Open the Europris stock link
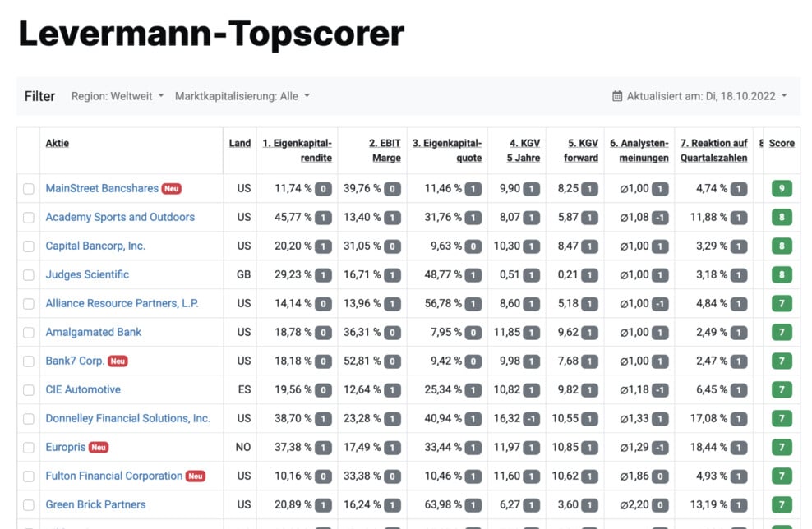Image resolution: width=812 pixels, height=529 pixels. (x=66, y=447)
